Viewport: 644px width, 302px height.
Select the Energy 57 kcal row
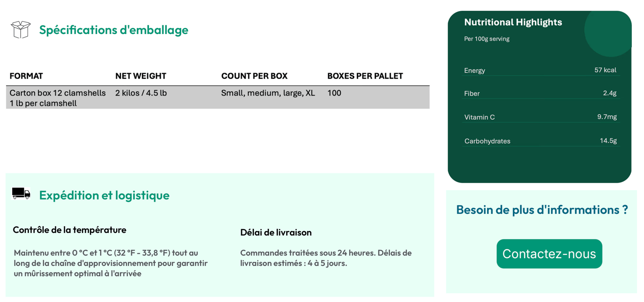540,70
